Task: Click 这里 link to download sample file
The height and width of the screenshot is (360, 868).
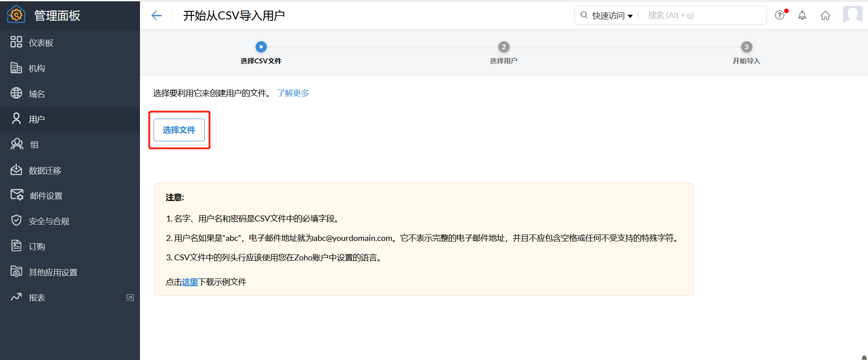Action: (190, 282)
